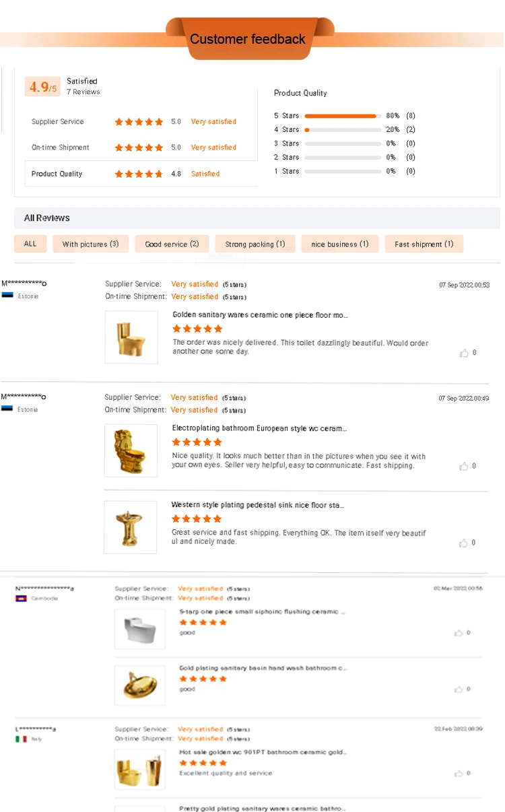This screenshot has height=812, width=505.
Task: Like the pedestal sink review
Action: 464,543
